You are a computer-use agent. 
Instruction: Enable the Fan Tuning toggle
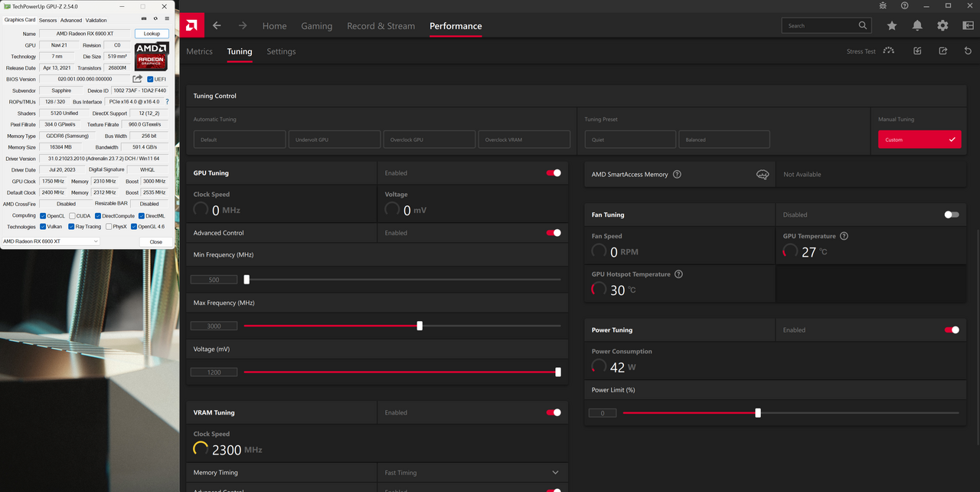(952, 215)
